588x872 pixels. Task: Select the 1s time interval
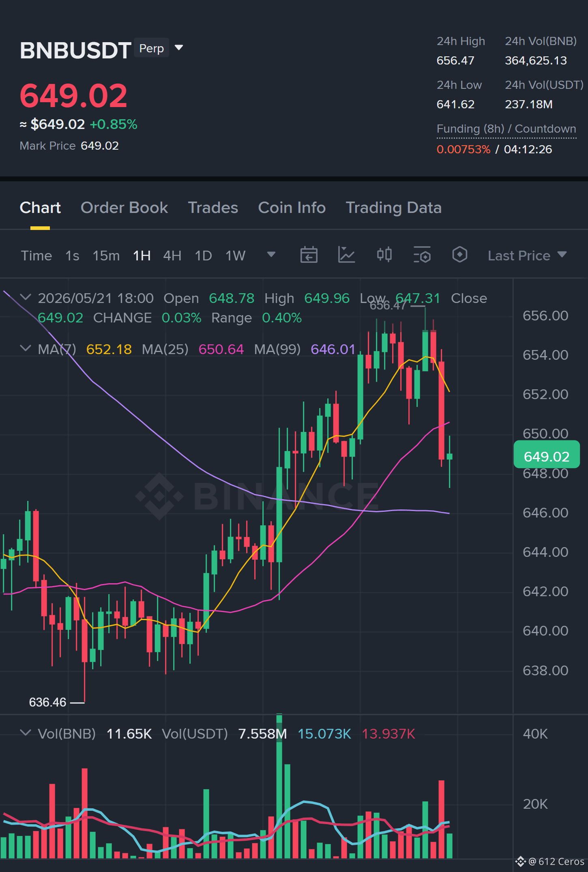point(72,256)
